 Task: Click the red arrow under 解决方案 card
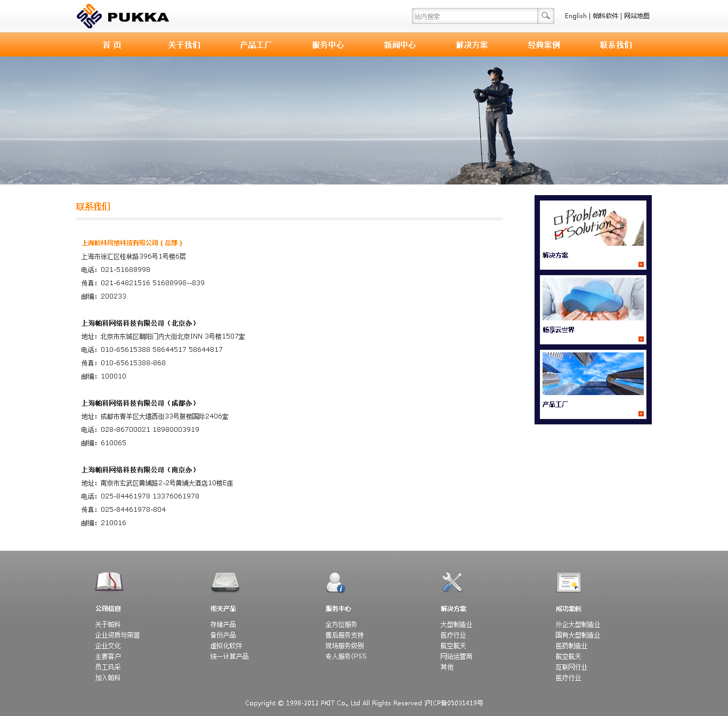641,264
